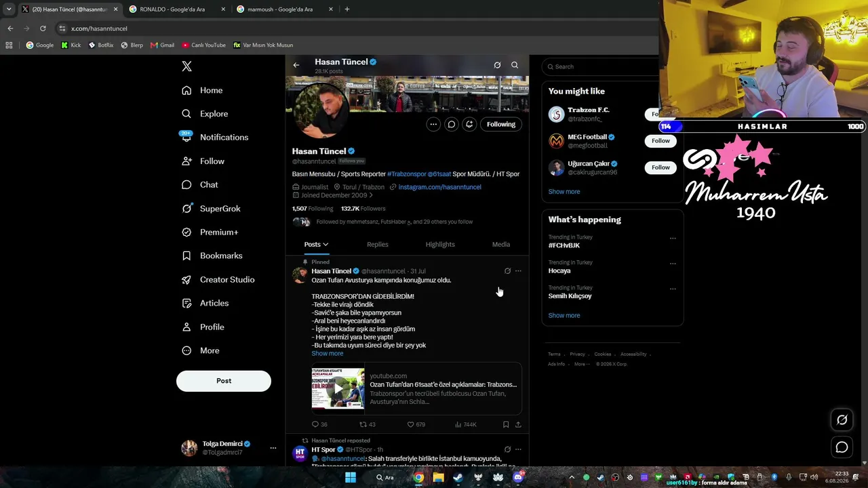Screen dimensions: 868x488
Task: Message Hasan Tüncel using the chat bubble
Action: point(451,124)
